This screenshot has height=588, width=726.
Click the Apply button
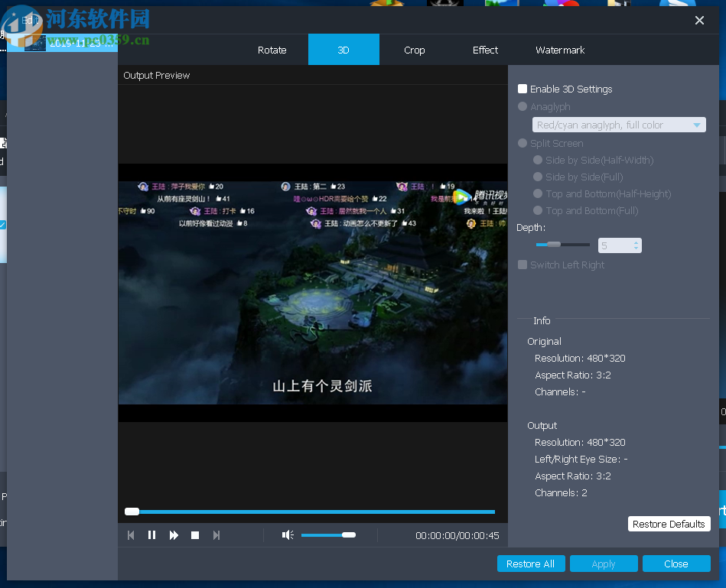click(x=604, y=564)
